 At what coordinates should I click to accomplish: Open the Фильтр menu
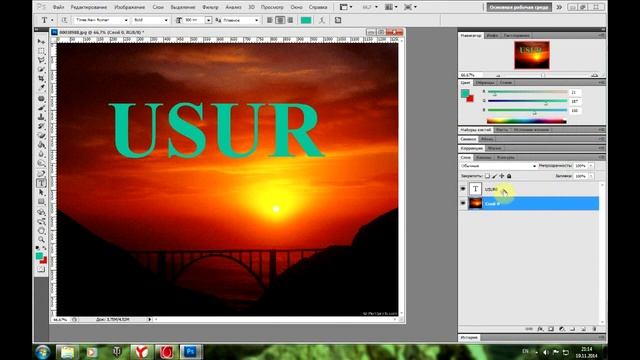pos(210,7)
